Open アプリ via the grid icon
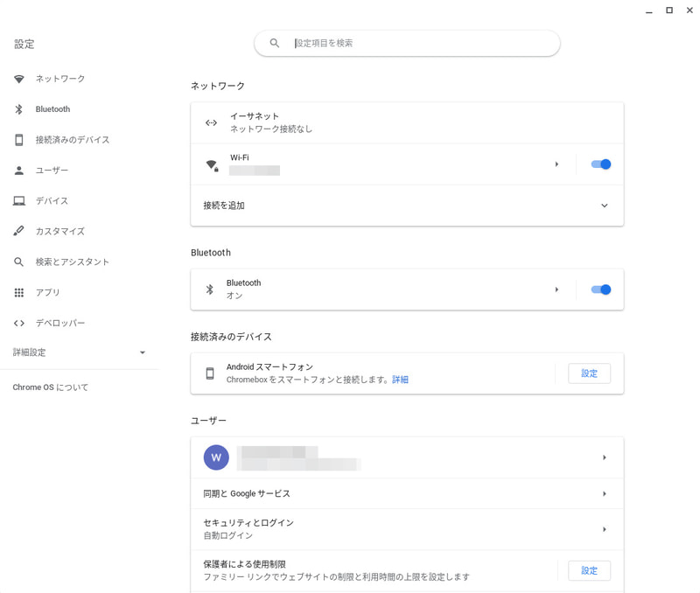700x593 pixels. click(x=19, y=292)
